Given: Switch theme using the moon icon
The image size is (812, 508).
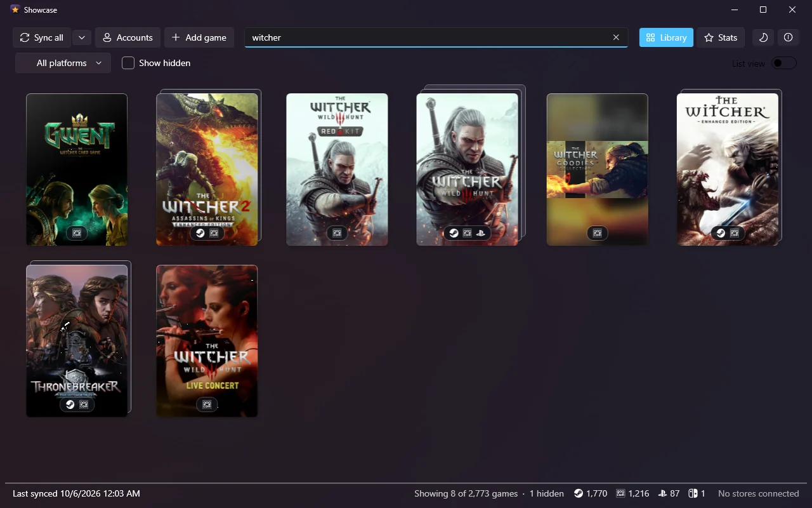Looking at the screenshot, I should tap(763, 37).
